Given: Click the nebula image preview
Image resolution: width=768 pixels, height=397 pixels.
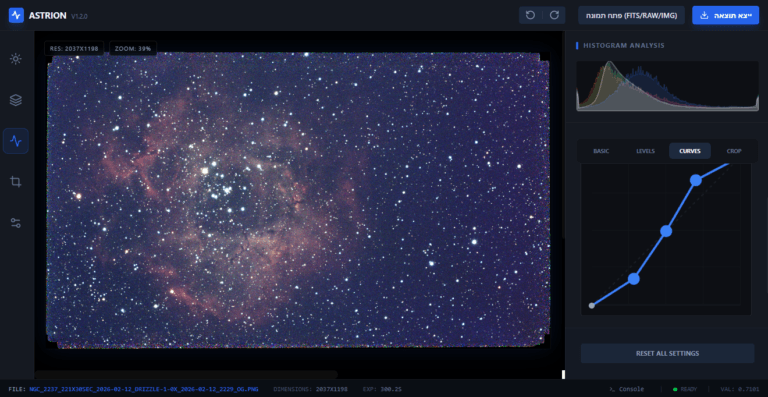Looking at the screenshot, I should 299,201.
